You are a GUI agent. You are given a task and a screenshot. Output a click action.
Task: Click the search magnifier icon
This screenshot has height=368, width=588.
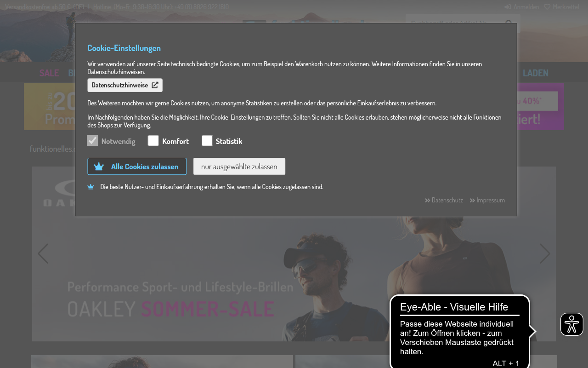(509, 23)
